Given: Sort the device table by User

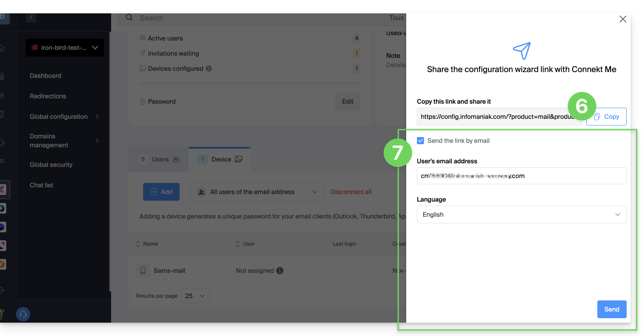Looking at the screenshot, I should click(x=245, y=244).
